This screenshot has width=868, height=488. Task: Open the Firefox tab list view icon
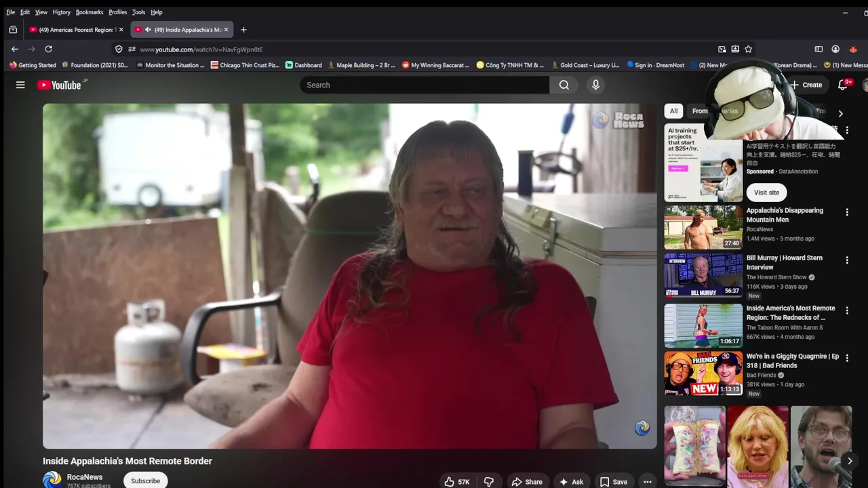(x=13, y=30)
